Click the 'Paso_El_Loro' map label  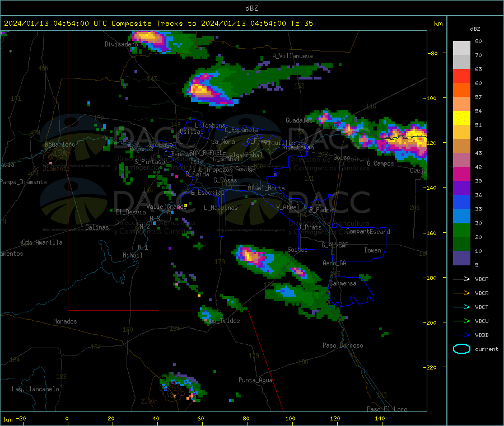(x=387, y=409)
